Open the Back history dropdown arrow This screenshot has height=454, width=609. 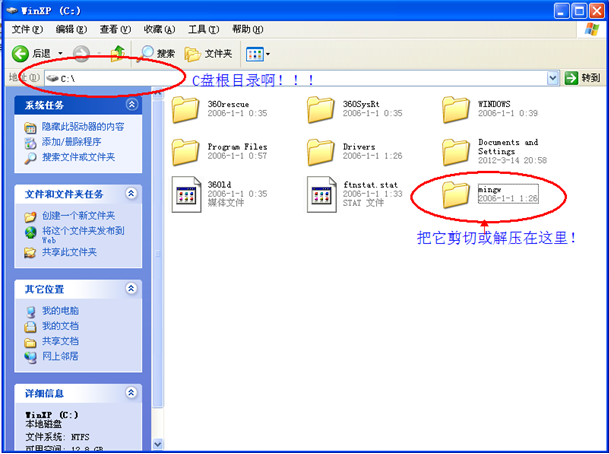point(60,54)
